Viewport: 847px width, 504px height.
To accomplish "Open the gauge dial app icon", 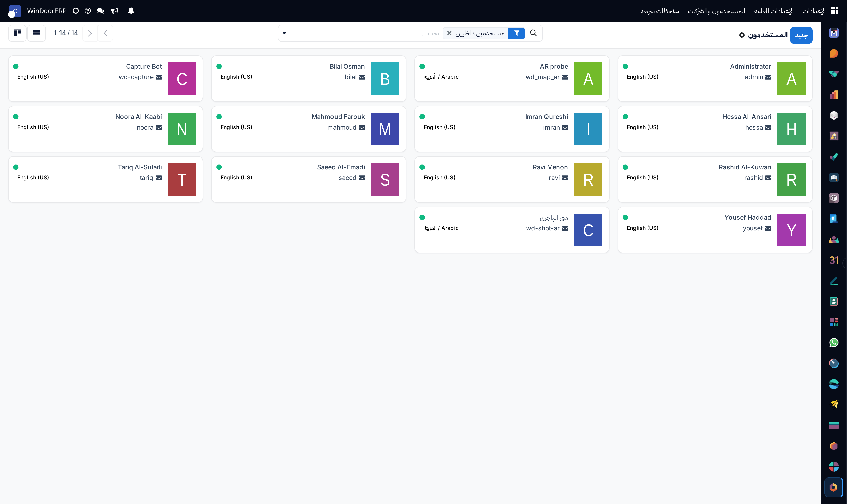I will (834, 363).
